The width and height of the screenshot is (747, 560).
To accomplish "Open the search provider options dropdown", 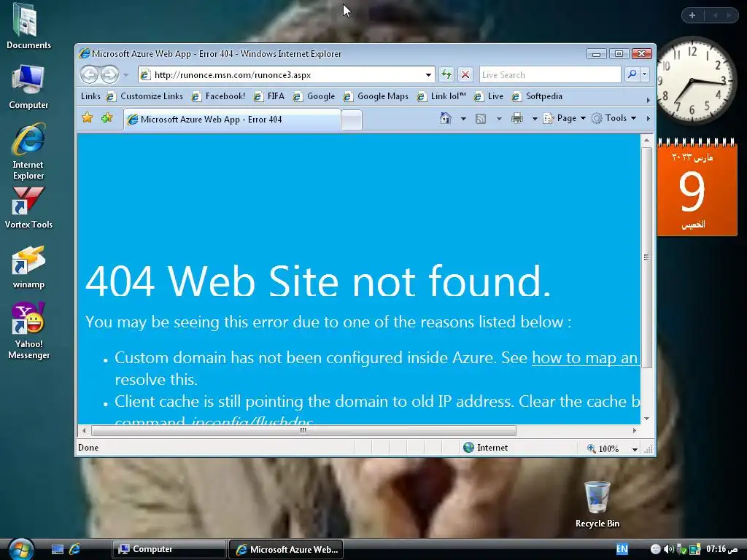I will [645, 74].
